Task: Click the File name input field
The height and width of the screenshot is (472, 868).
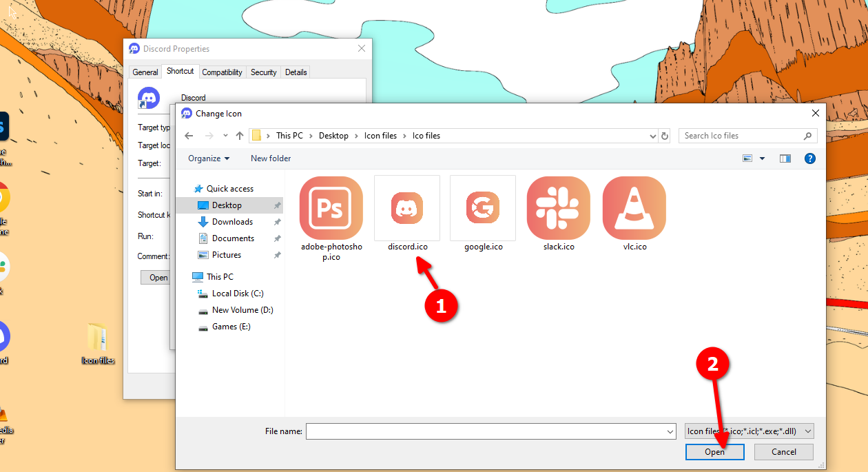Action: point(486,431)
